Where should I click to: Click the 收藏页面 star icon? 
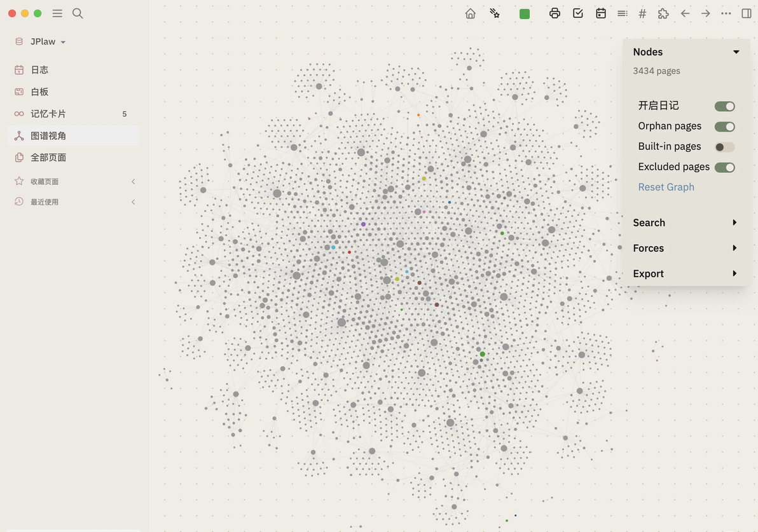coord(19,181)
